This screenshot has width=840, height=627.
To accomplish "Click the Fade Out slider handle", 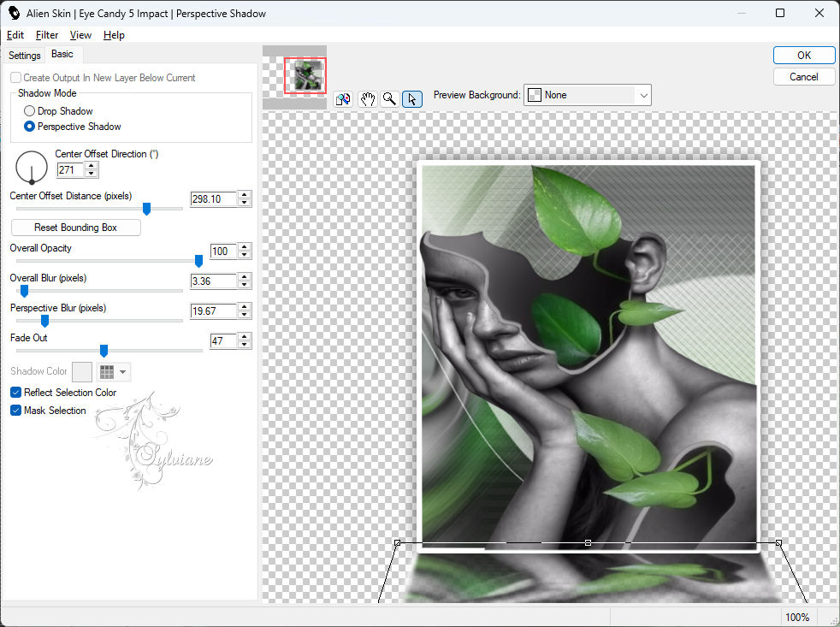I will click(104, 351).
